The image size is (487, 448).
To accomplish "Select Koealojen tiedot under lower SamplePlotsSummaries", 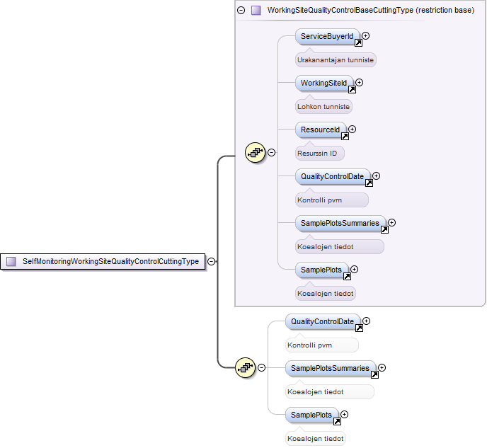I will coord(330,392).
